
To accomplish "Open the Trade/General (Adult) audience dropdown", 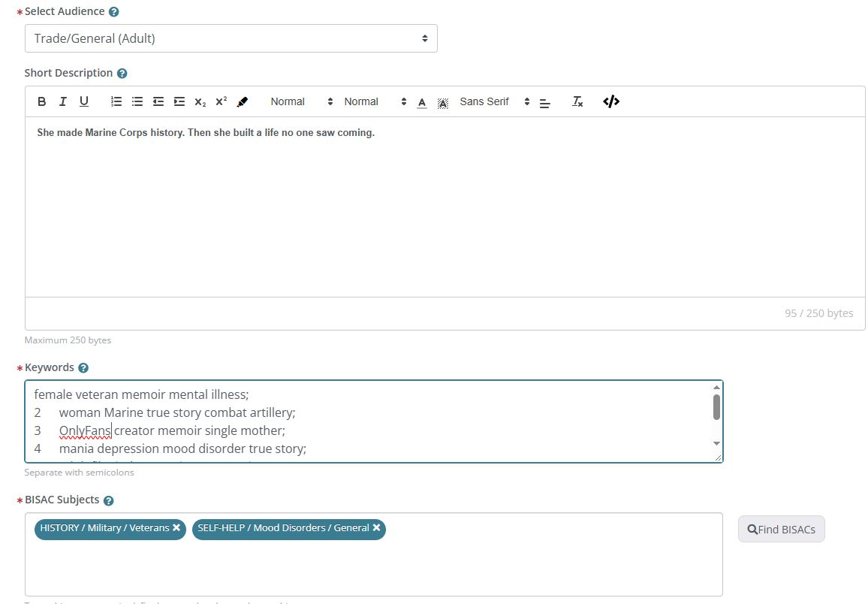I will click(231, 38).
